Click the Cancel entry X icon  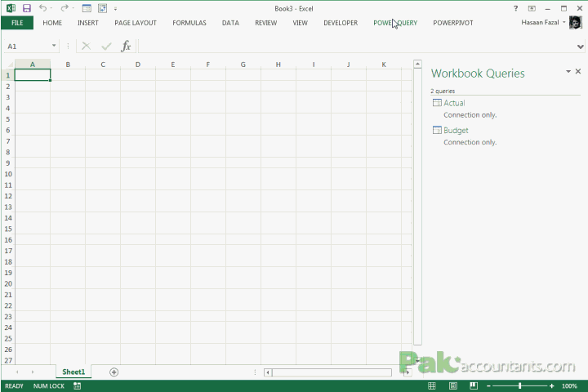coord(87,46)
